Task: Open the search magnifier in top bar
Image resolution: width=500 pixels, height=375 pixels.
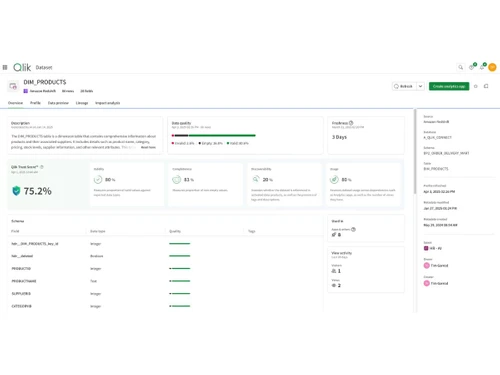Action: coord(461,67)
